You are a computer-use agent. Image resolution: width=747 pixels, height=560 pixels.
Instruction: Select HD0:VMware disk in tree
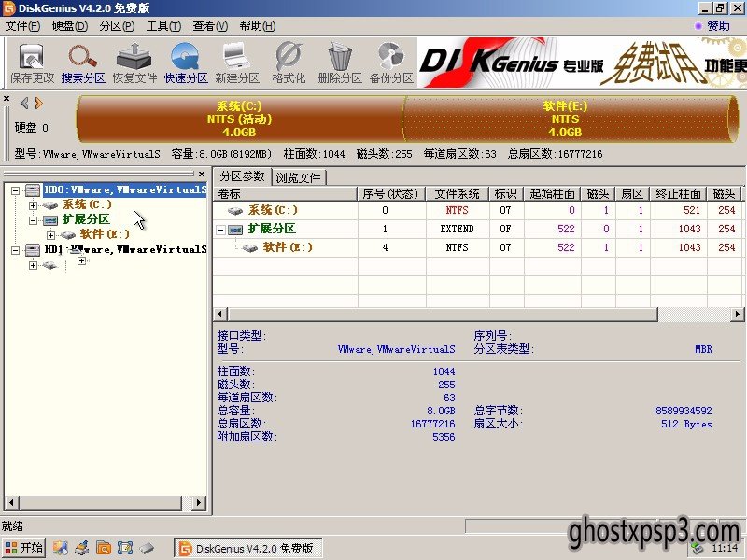125,190
